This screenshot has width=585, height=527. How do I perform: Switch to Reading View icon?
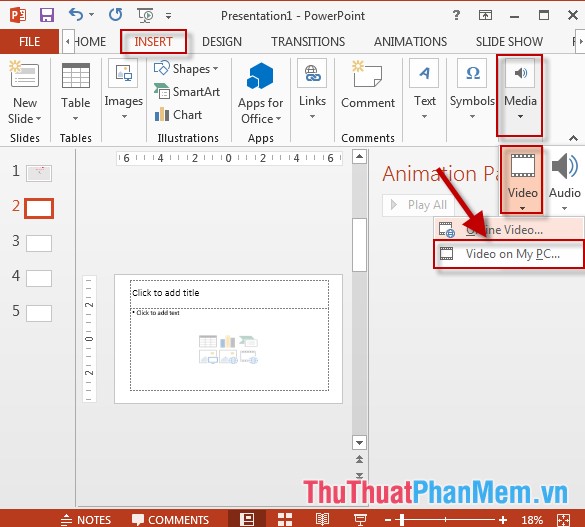coord(322,519)
